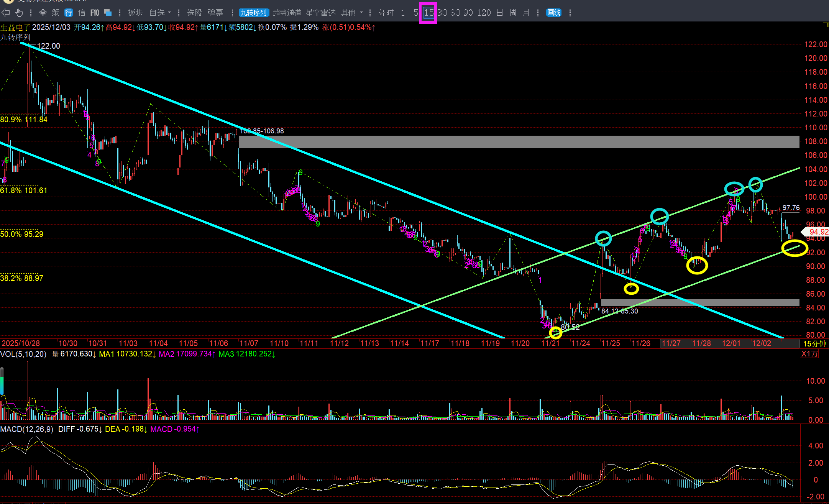The width and height of the screenshot is (829, 504).
Task: Click the 11/27 date marker on time axis
Action: click(671, 343)
